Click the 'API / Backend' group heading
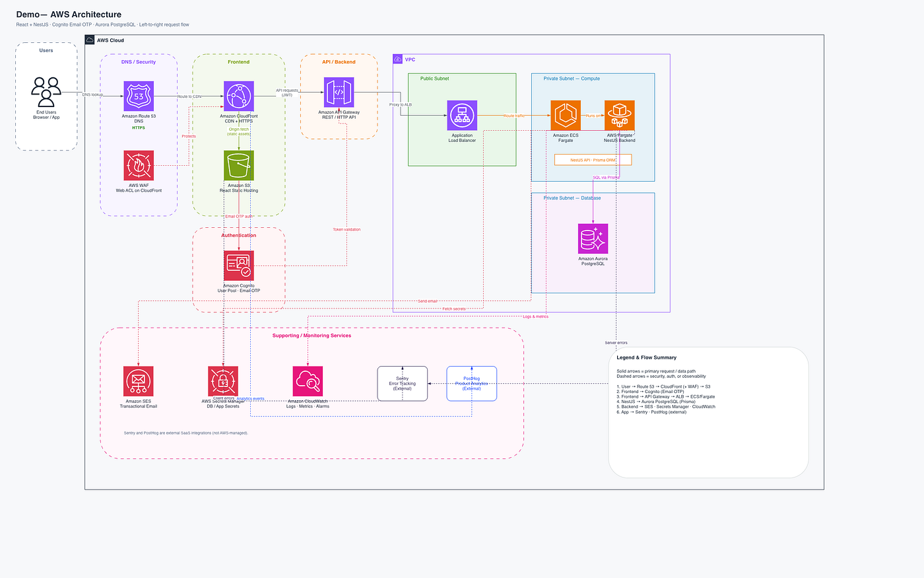 coord(339,62)
